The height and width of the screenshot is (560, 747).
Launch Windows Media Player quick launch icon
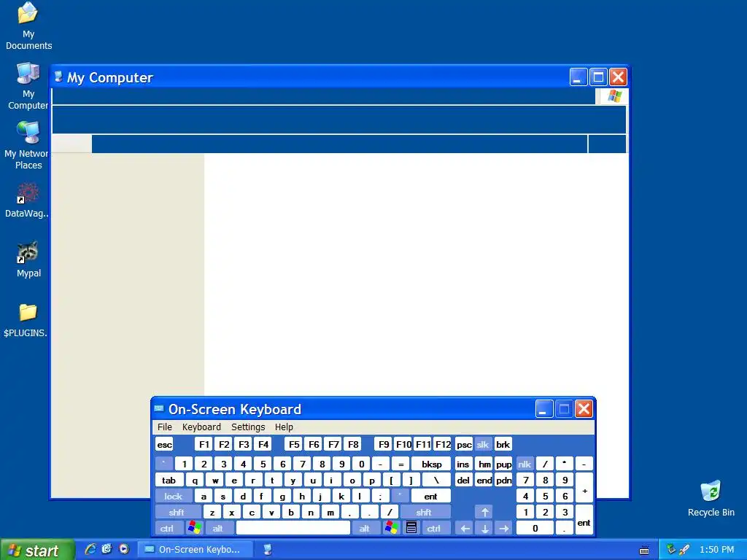tap(124, 549)
